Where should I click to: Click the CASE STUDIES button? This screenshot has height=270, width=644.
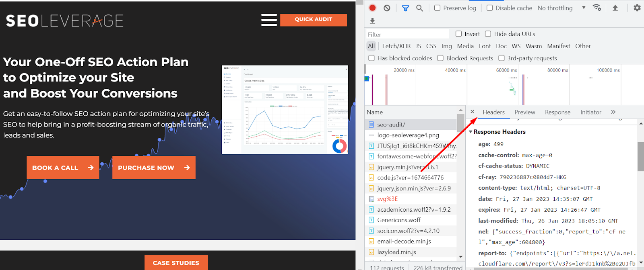[176, 263]
